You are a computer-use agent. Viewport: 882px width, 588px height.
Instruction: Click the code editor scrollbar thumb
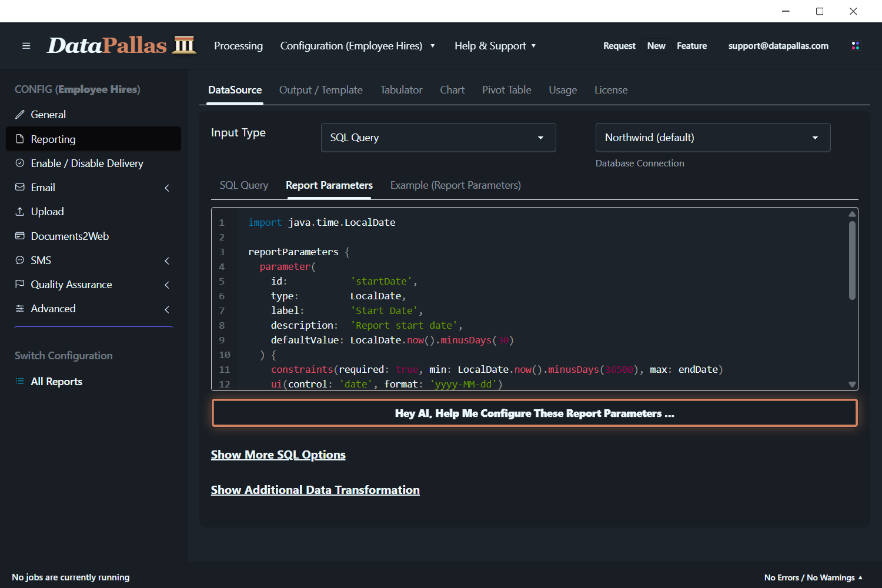pyautogui.click(x=852, y=260)
